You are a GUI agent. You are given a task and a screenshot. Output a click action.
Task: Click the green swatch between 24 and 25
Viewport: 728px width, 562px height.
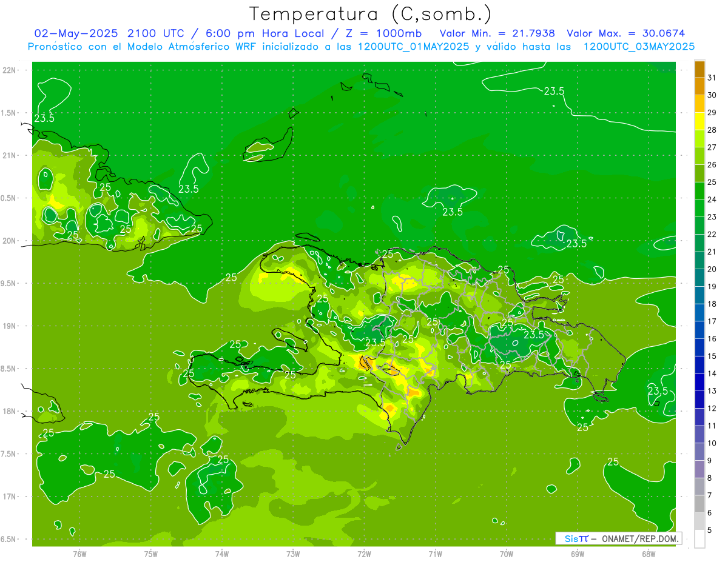tap(699, 191)
